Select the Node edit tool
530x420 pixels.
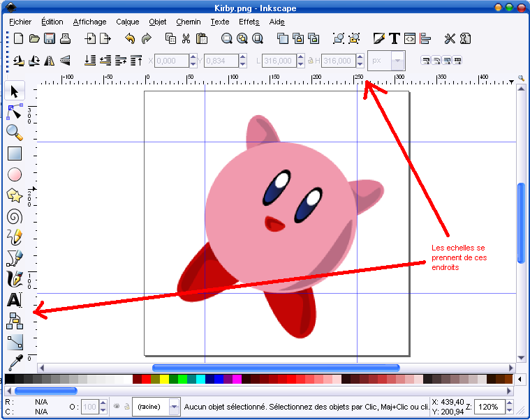point(14,112)
